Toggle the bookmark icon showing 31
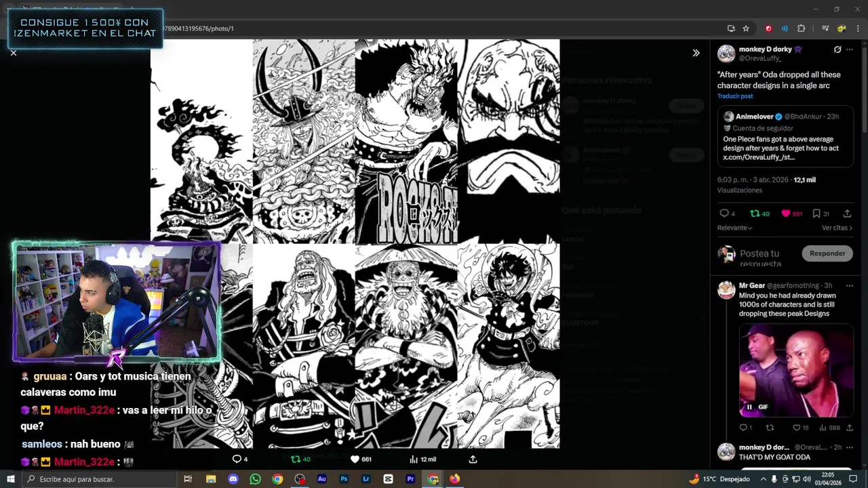This screenshot has height=488, width=868. [x=816, y=213]
